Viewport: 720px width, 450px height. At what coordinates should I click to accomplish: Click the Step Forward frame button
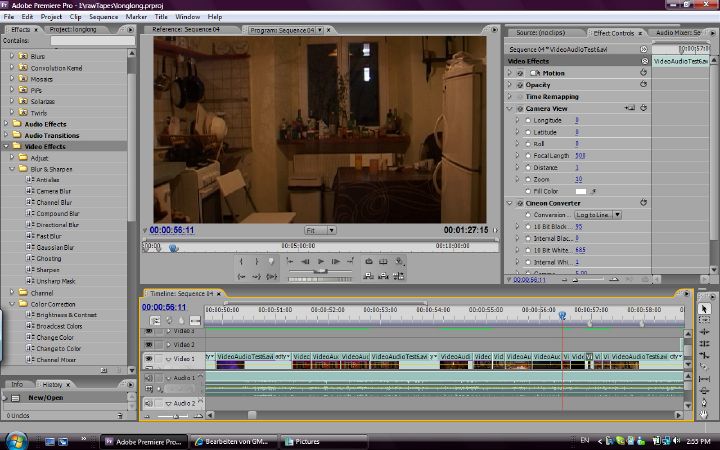pyautogui.click(x=336, y=261)
